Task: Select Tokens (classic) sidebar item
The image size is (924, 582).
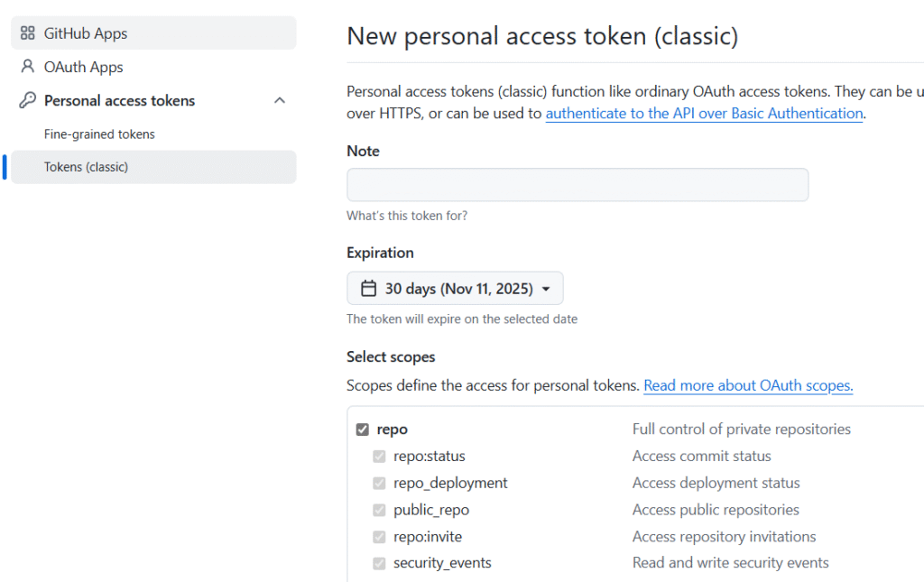Action: point(86,167)
